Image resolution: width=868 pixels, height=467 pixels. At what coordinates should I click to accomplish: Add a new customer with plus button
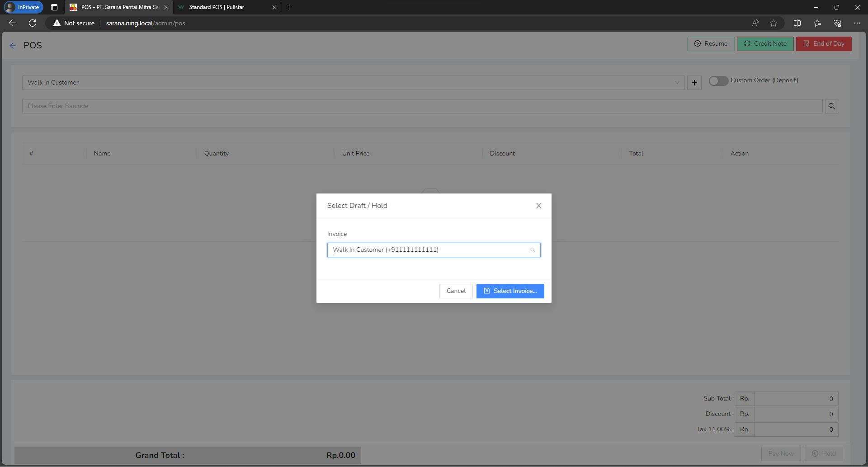pos(694,83)
